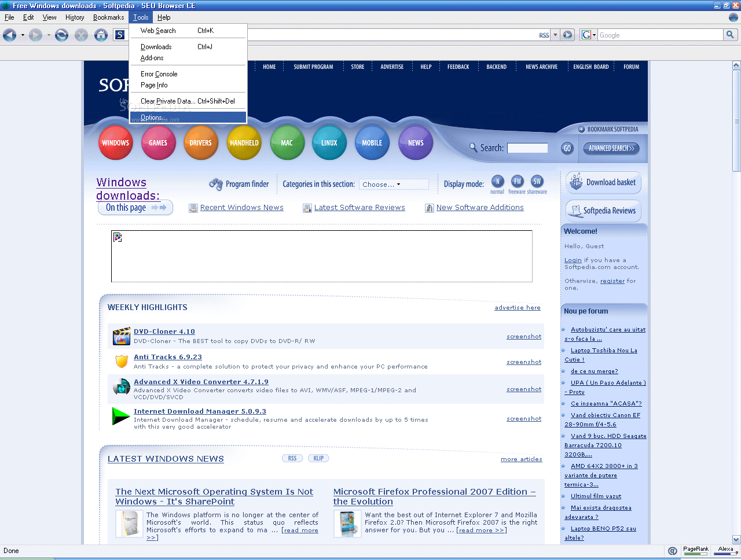741x560 pixels.
Task: Focus the Google search input field
Action: (661, 35)
